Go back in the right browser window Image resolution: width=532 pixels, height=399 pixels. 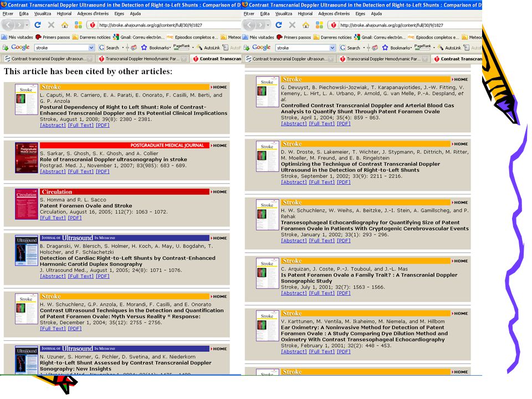click(249, 25)
